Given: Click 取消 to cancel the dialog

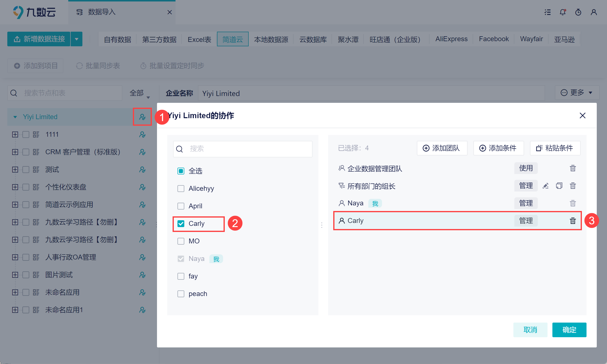Looking at the screenshot, I should coord(530,330).
